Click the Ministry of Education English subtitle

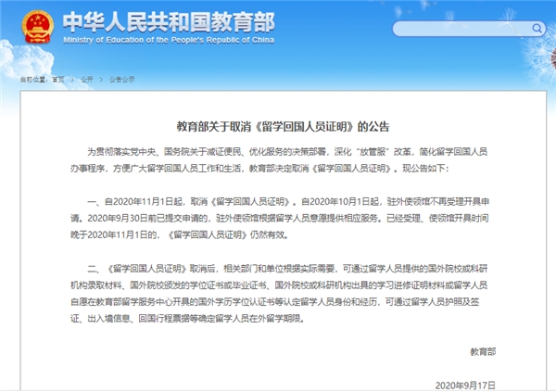click(169, 40)
